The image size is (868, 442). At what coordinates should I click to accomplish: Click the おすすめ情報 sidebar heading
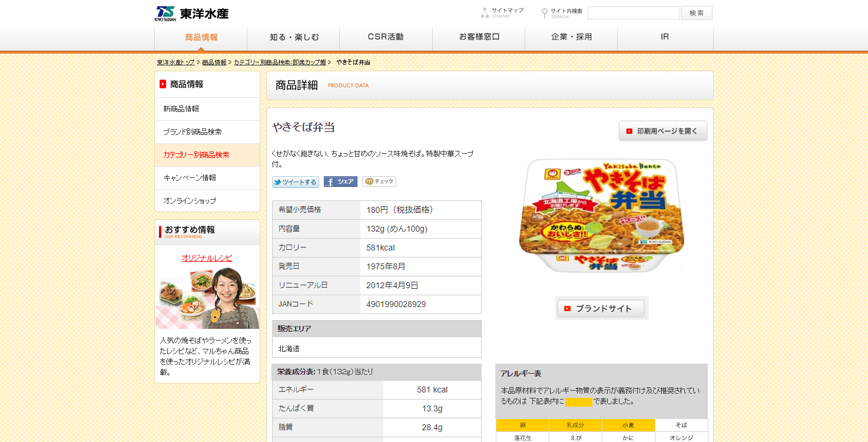click(190, 230)
